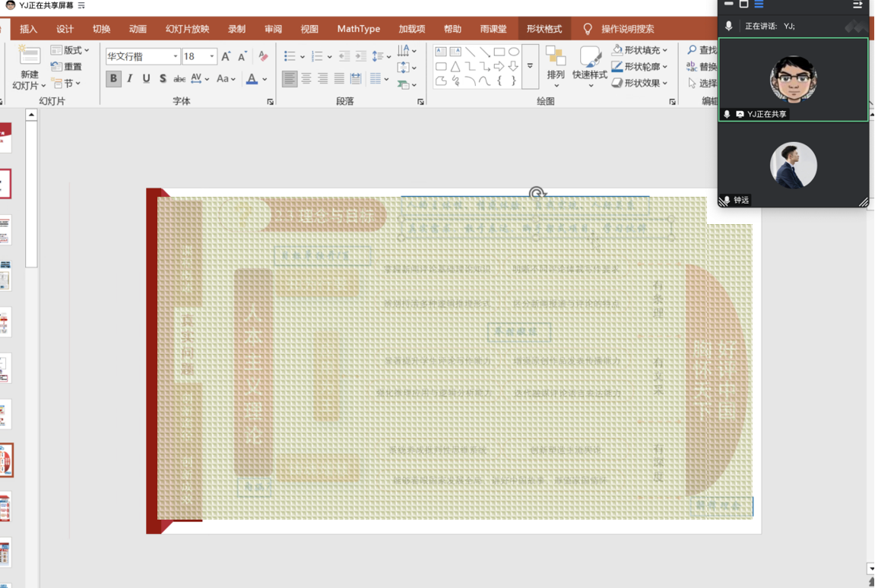Select the rectangle shape in gallery
Image resolution: width=875 pixels, height=588 pixels.
tap(499, 52)
